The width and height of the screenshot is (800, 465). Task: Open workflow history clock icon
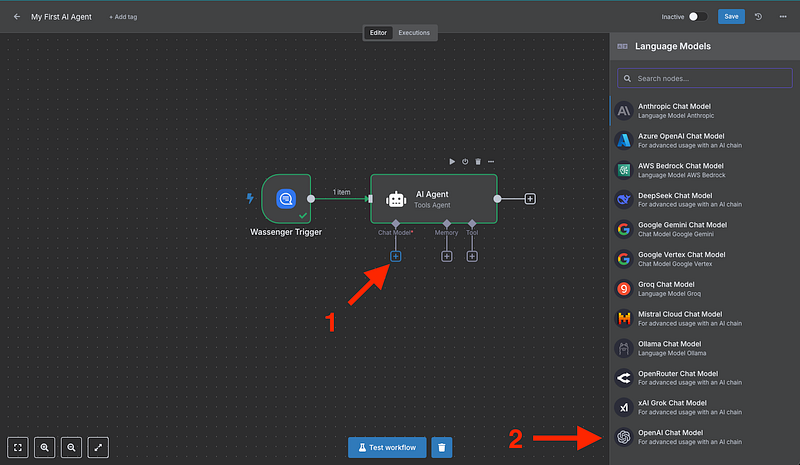pyautogui.click(x=758, y=17)
